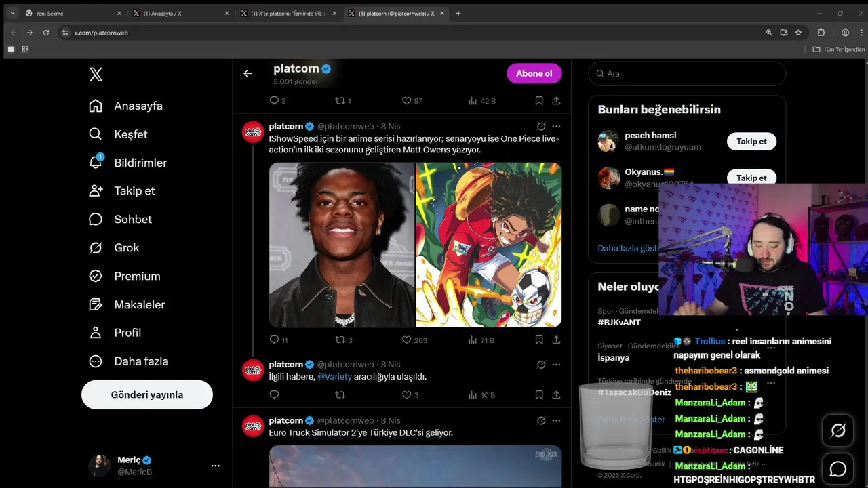
Task: Open Takip et in the sidebar
Action: pyautogui.click(x=122, y=190)
